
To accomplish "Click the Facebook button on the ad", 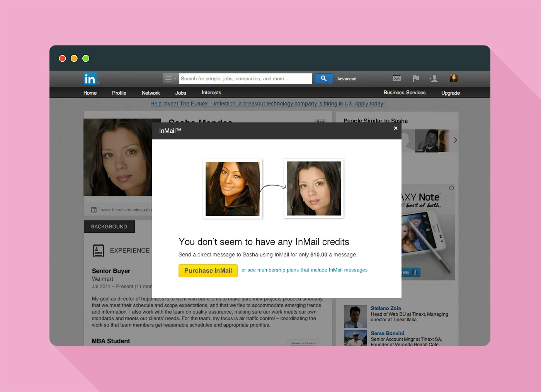I will pyautogui.click(x=411, y=272).
